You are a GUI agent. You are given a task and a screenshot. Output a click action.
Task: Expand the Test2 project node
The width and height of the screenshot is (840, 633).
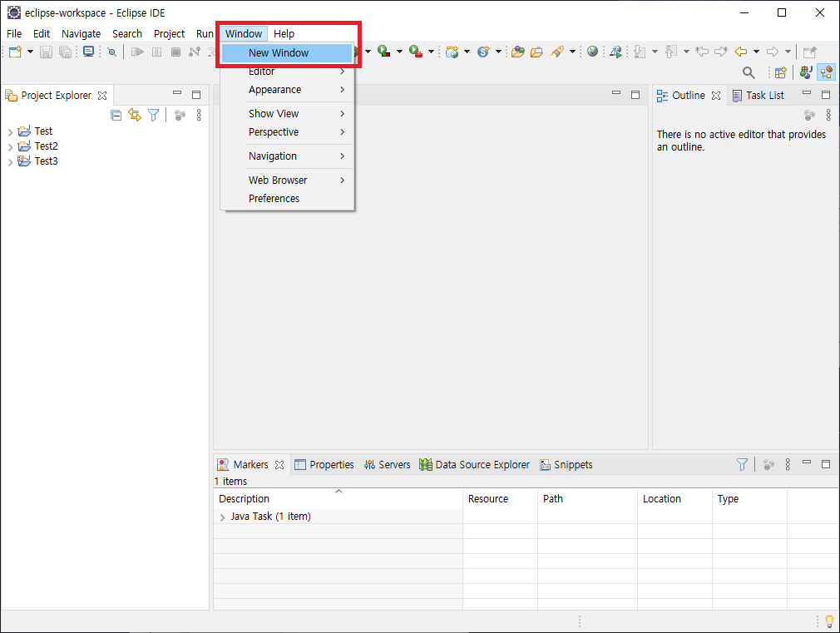10,147
